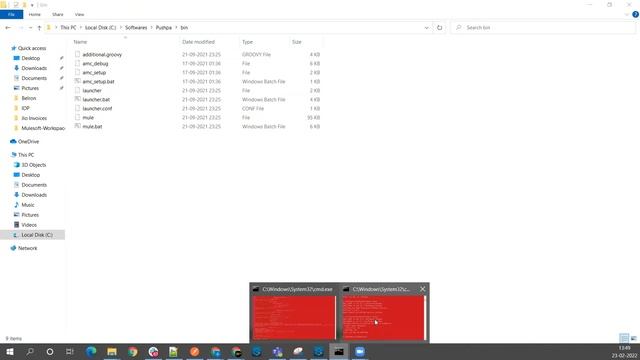Select Local Disk (C:) in sidebar

(37, 235)
